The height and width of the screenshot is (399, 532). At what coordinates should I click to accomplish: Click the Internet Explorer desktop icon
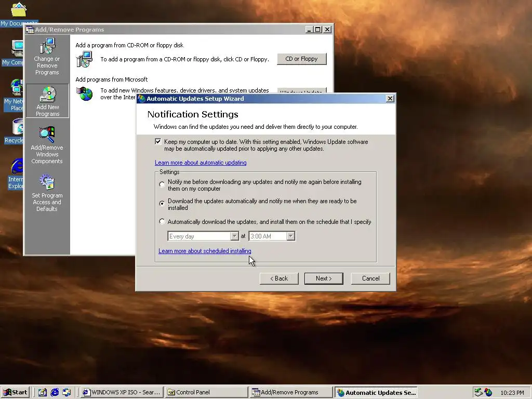tap(17, 166)
